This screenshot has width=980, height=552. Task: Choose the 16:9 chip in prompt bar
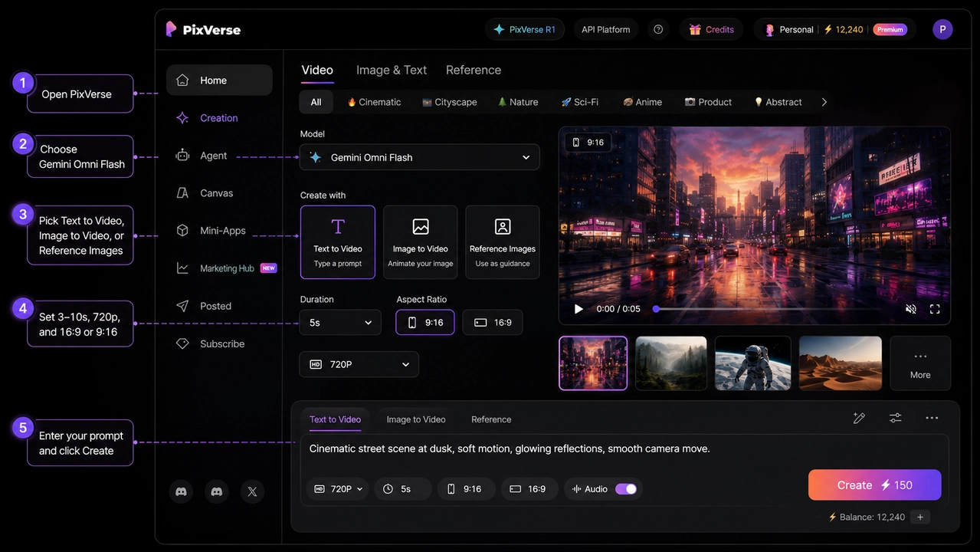529,489
